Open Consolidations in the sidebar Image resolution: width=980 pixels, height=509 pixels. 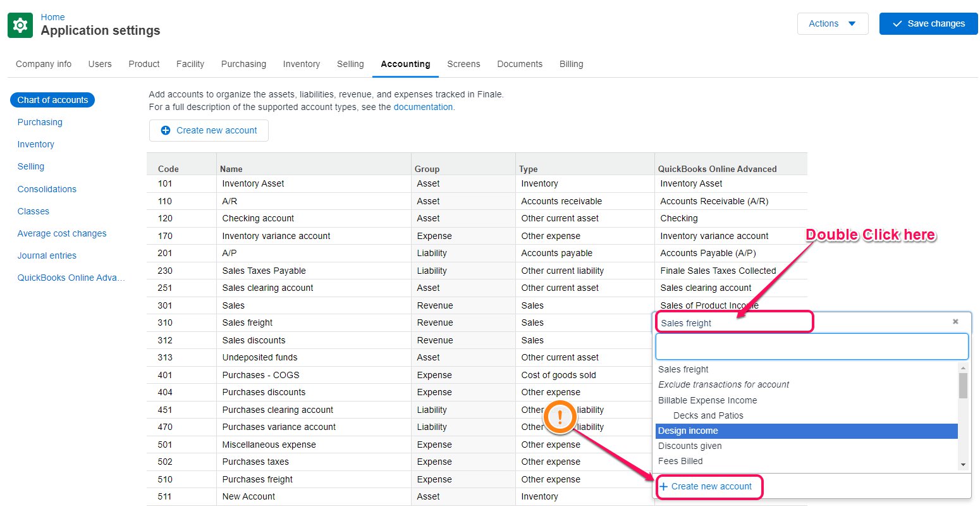pos(47,189)
